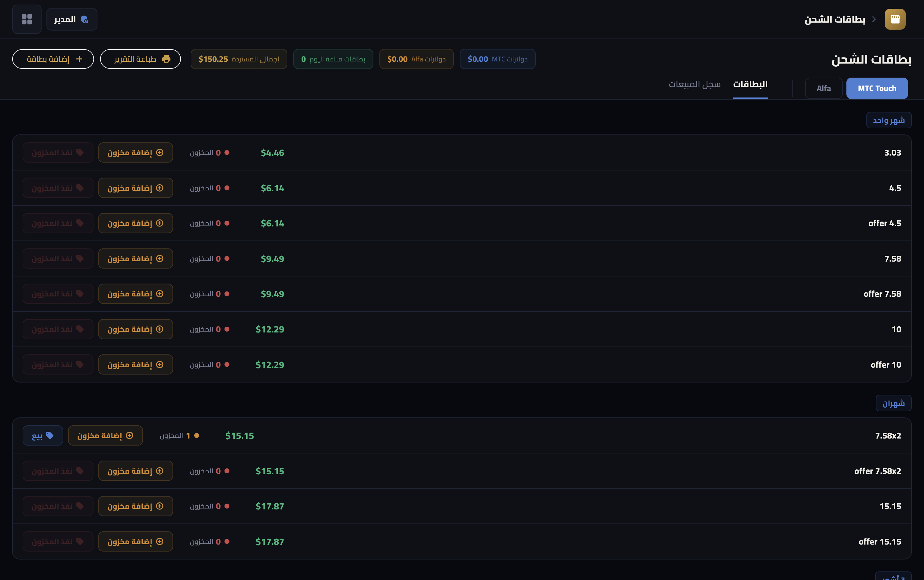The height and width of the screenshot is (580, 924).
Task: Select the البطاقات tab
Action: pyautogui.click(x=750, y=84)
